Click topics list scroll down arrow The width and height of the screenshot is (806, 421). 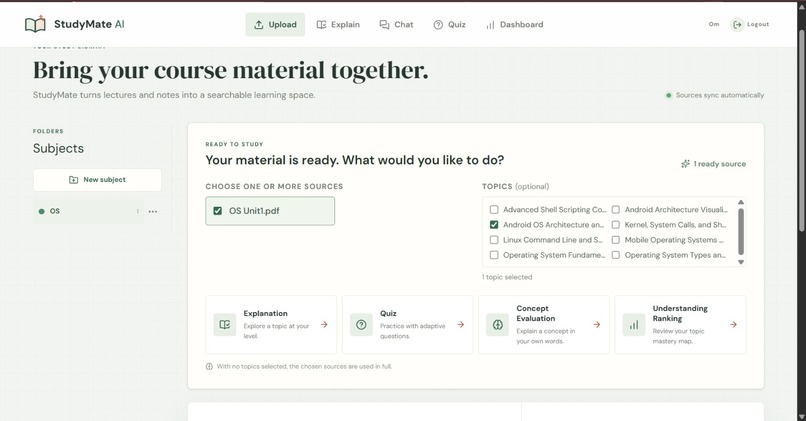741,262
